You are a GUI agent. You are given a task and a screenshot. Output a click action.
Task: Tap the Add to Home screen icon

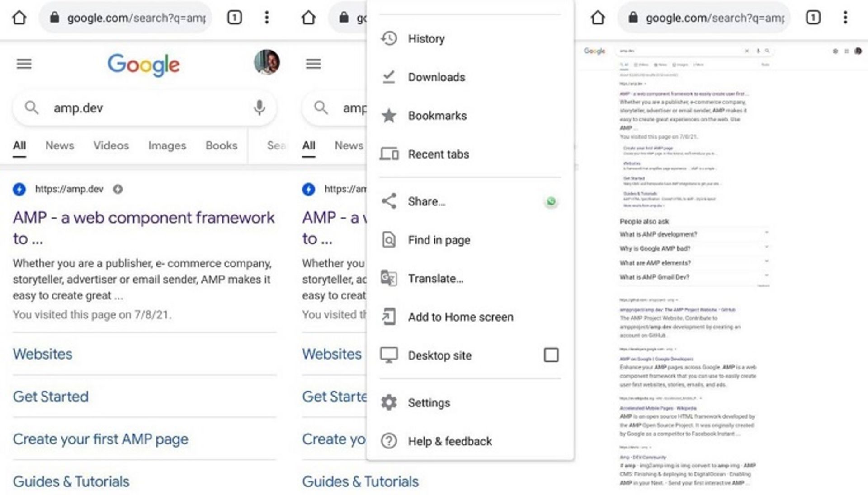point(389,317)
